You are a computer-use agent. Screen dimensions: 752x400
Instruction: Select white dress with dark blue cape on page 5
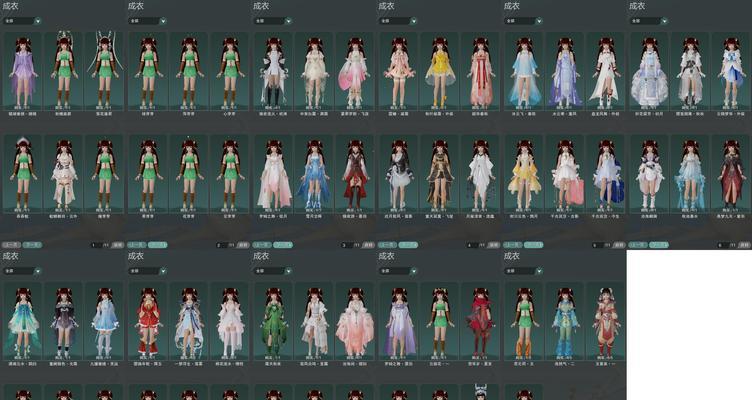[x=606, y=174]
